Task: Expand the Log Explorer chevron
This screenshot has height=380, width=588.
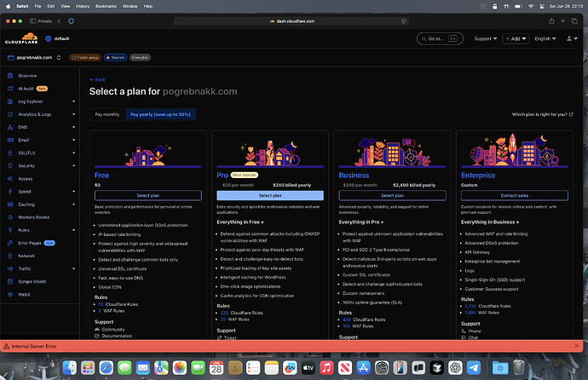Action: (73, 101)
